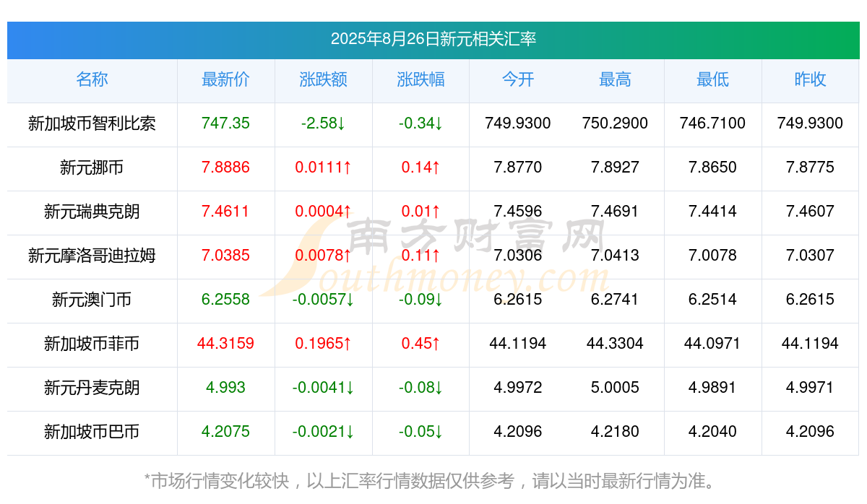Click latest price 7.4611
Image resolution: width=867 pixels, height=504 pixels.
coord(225,212)
